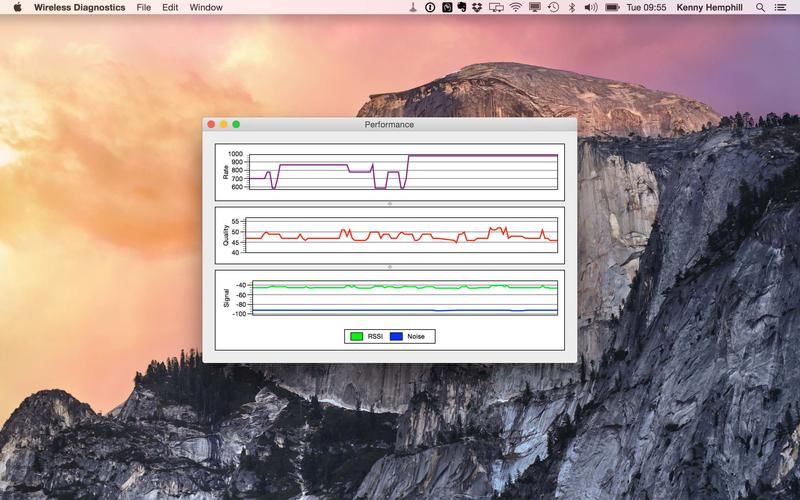800x500 pixels.
Task: Click the Kenny Hemphill user name menu
Action: tap(709, 7)
